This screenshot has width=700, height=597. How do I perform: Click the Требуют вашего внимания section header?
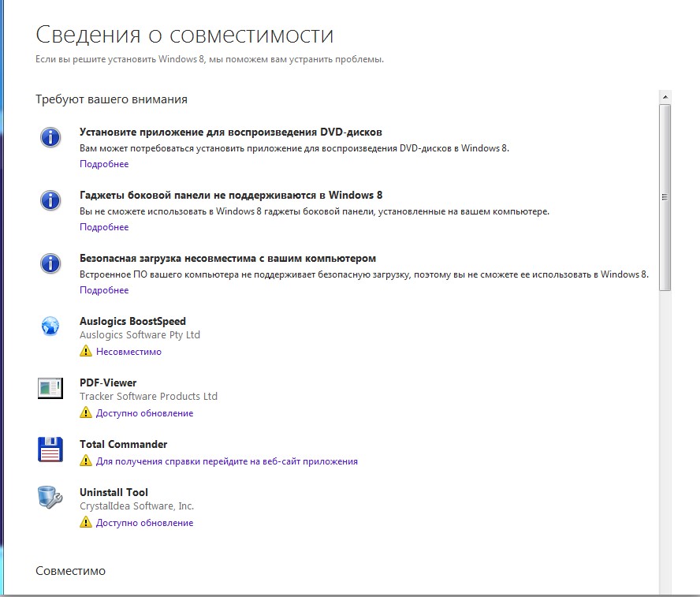[112, 99]
